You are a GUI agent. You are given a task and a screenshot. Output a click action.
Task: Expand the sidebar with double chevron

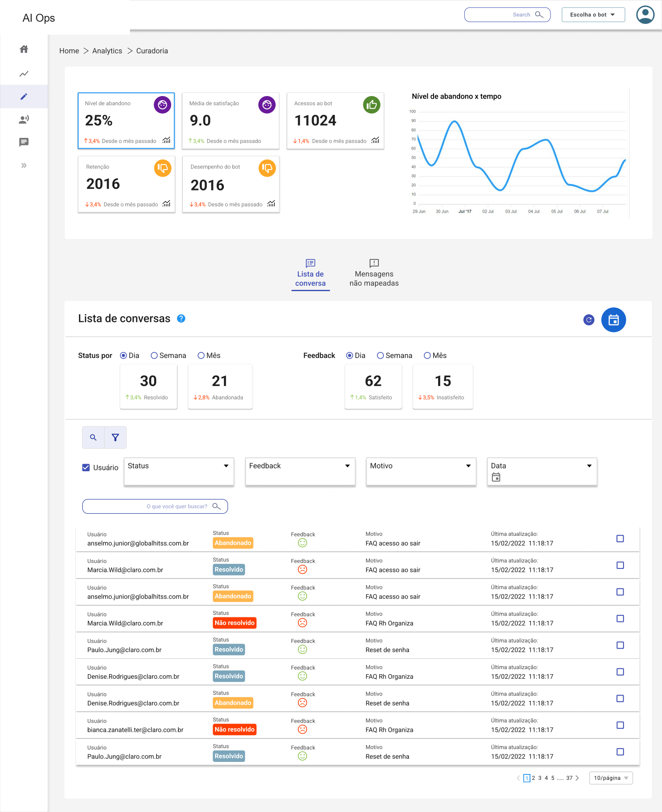pyautogui.click(x=24, y=165)
